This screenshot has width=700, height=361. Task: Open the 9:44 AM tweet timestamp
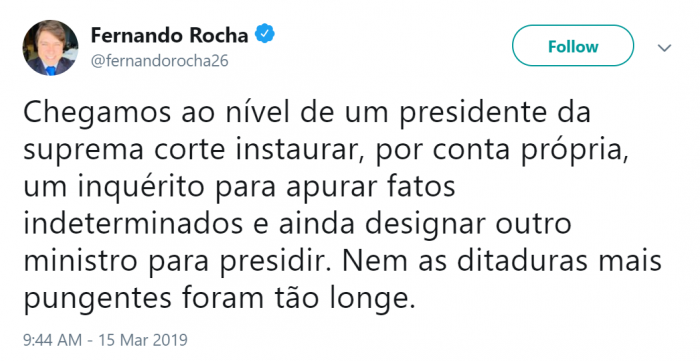(x=52, y=340)
